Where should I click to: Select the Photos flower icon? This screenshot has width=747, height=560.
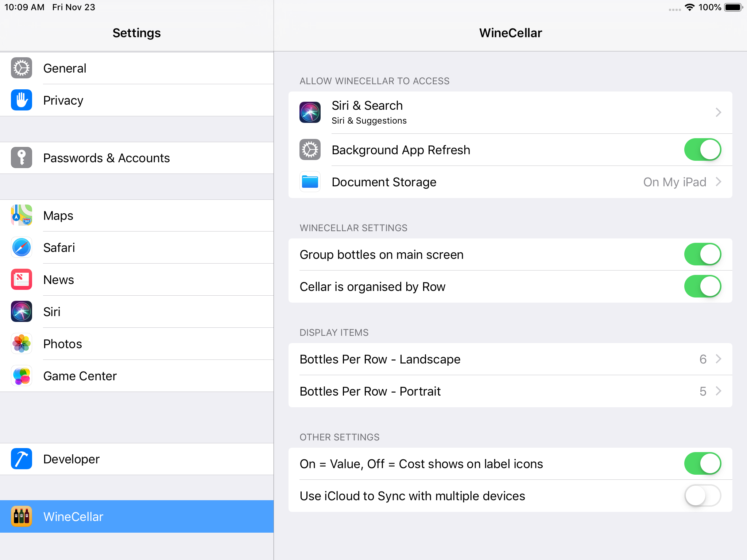22,343
